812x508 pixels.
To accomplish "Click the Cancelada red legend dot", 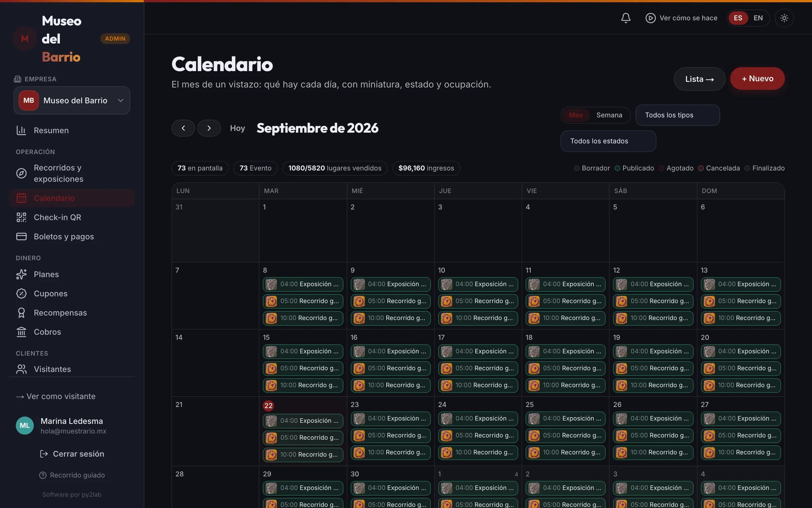I will (701, 168).
